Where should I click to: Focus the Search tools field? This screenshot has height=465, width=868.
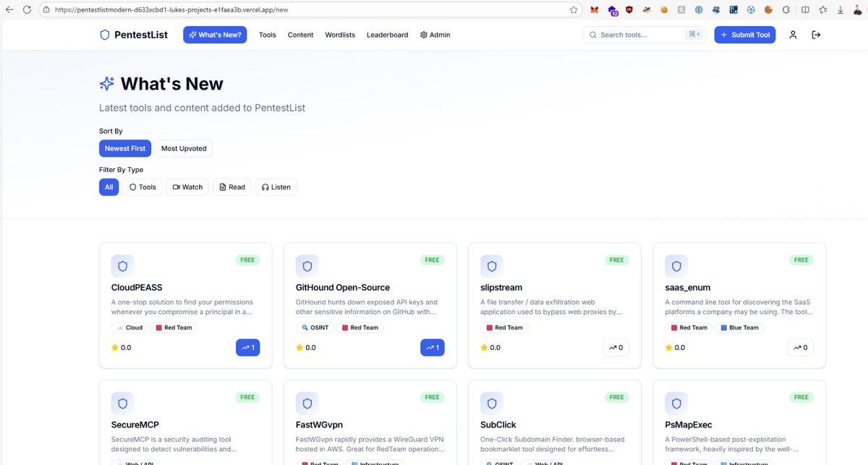(644, 35)
